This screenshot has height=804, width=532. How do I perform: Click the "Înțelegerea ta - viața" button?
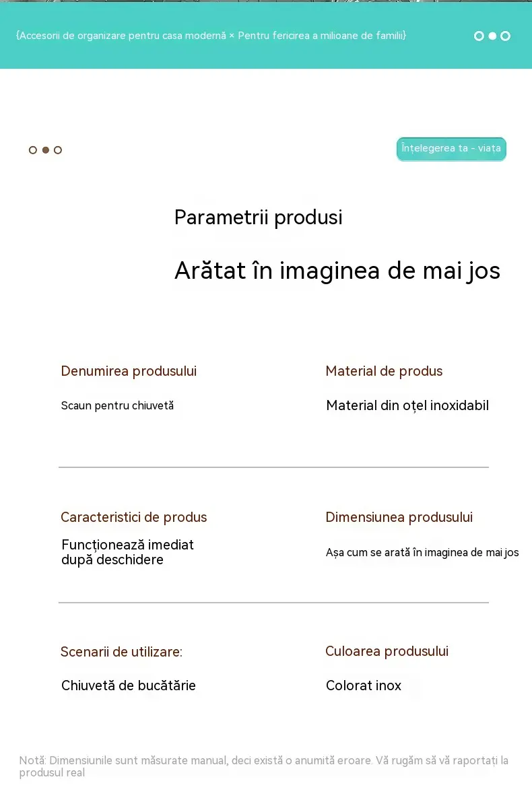pos(451,149)
